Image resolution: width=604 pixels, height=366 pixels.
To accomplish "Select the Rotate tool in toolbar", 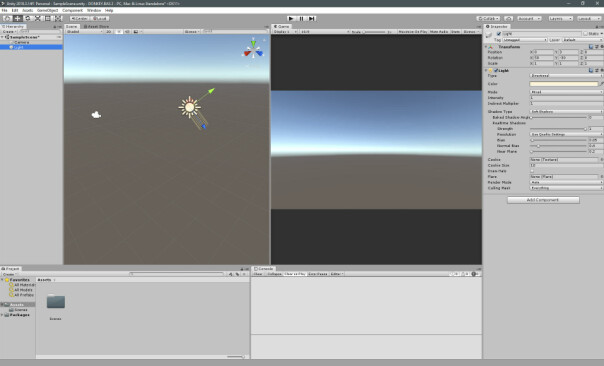I will tap(27, 18).
